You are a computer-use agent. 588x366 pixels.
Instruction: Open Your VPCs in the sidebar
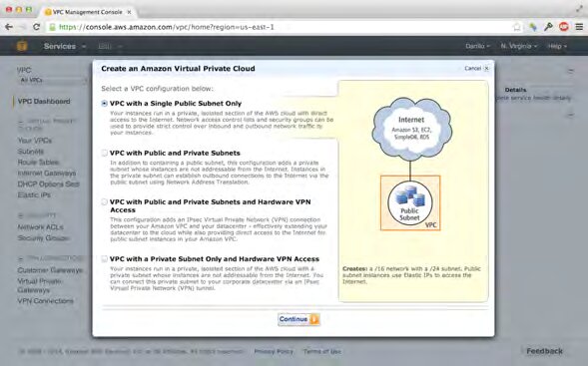[35, 141]
